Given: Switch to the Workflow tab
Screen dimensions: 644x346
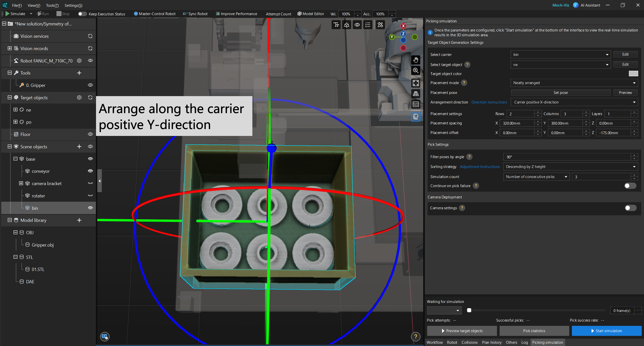Looking at the screenshot, I should tap(434, 342).
